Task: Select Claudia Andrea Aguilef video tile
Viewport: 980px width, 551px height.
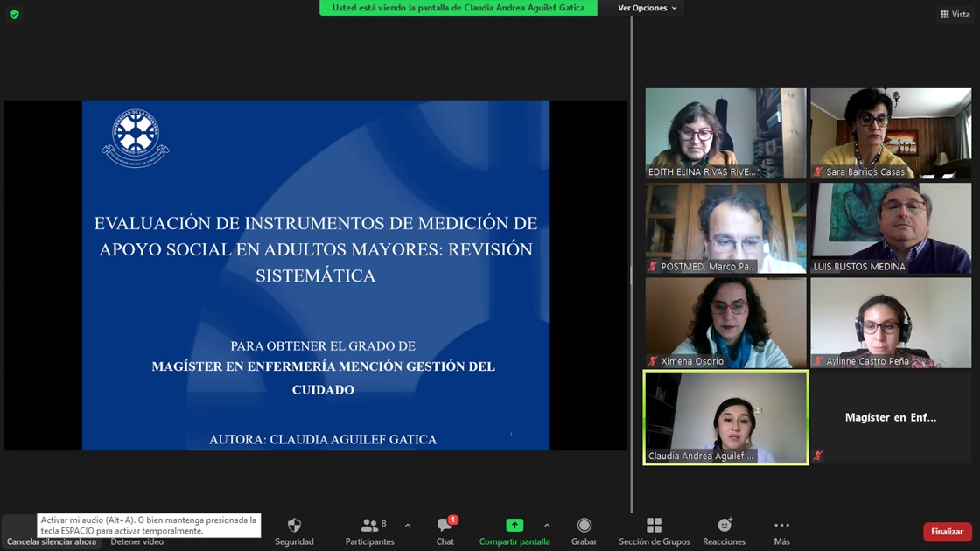Action: tap(725, 417)
